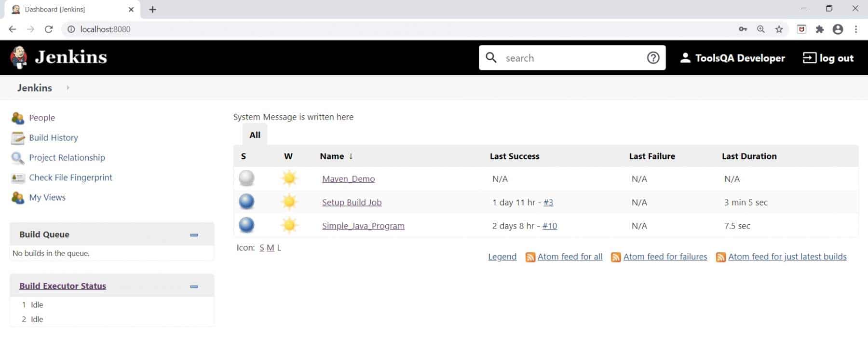Click the Jenkins butler logo icon
This screenshot has height=355, width=868.
click(19, 57)
